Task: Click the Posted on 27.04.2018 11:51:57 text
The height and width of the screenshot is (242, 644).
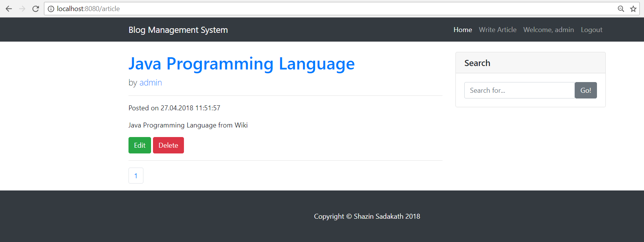Action: click(174, 108)
